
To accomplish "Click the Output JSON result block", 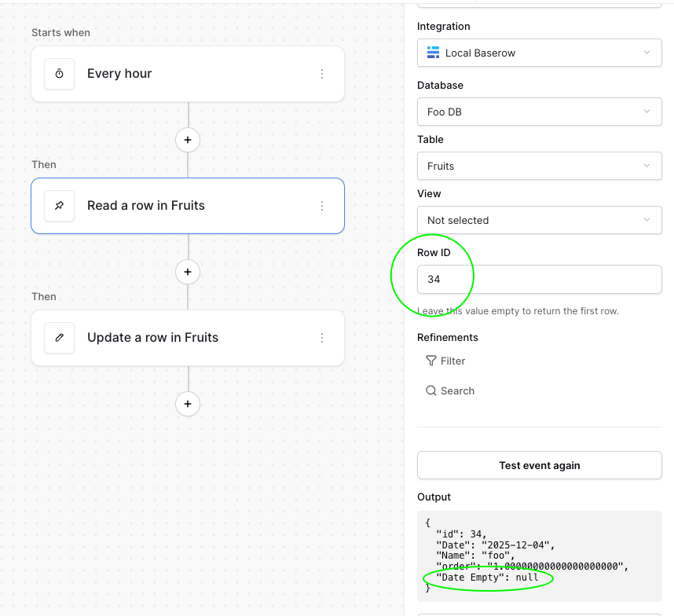I will click(x=539, y=555).
